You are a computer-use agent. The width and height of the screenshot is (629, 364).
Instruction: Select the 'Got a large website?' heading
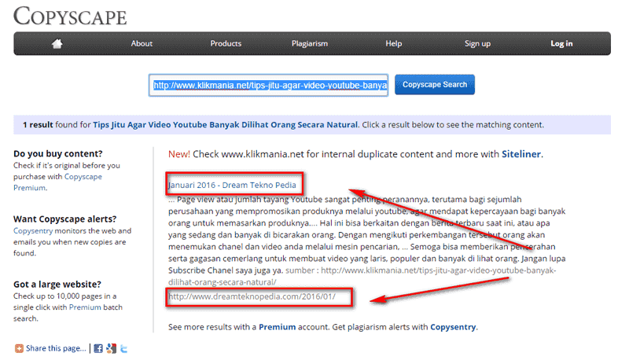[x=57, y=285]
